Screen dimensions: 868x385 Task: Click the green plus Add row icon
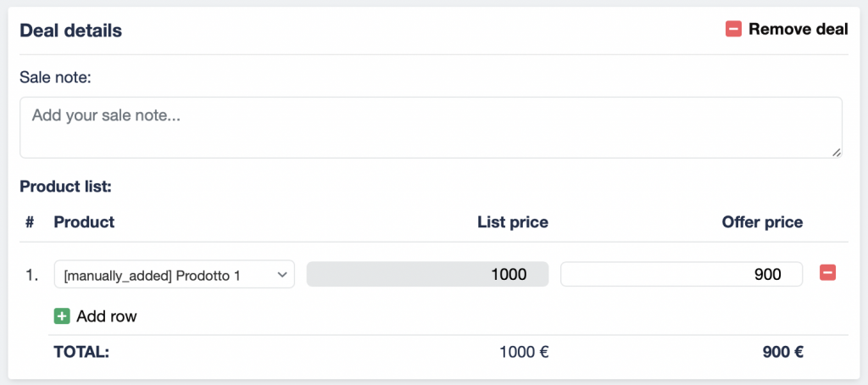tap(62, 316)
